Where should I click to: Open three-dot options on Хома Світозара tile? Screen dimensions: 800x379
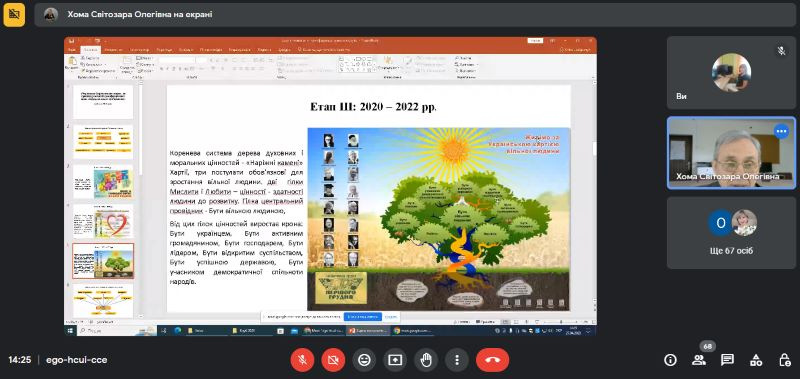click(x=781, y=131)
